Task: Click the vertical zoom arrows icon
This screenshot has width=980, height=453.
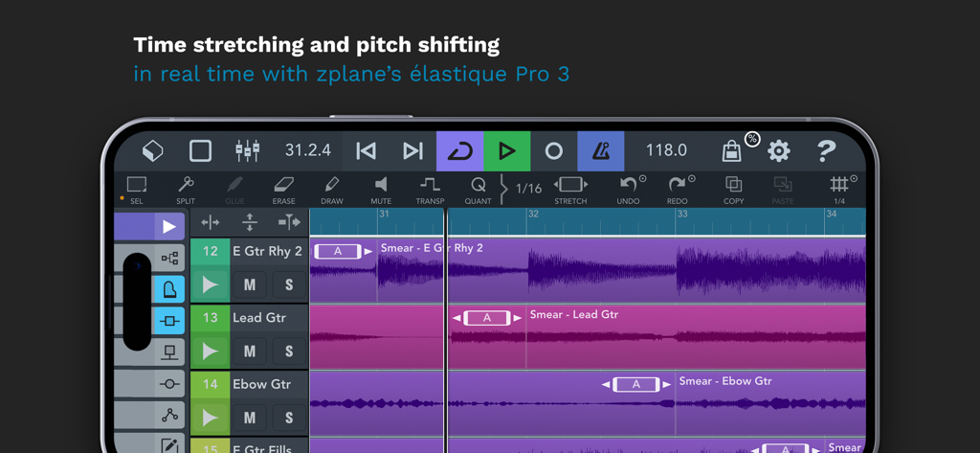Action: (250, 222)
